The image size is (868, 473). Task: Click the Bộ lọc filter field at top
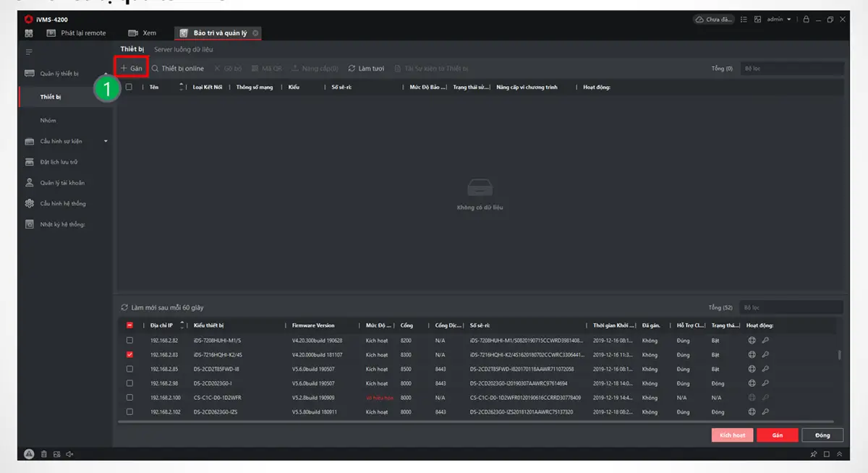tap(792, 69)
